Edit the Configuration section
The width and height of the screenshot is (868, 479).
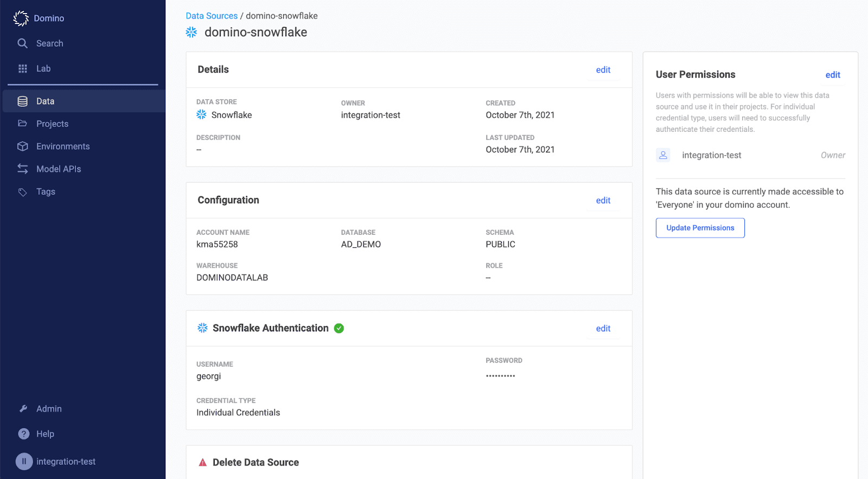point(603,201)
